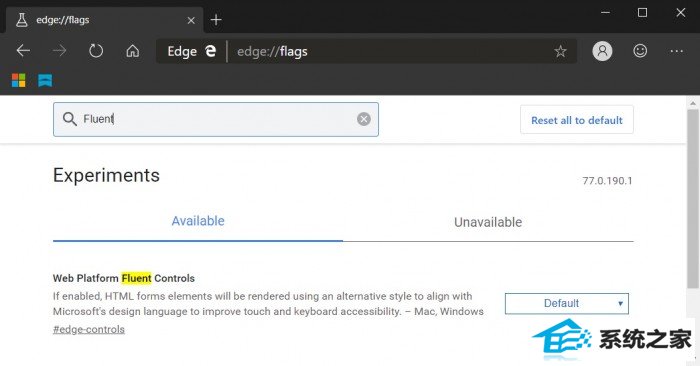Open the user profile avatar
The width and height of the screenshot is (700, 366).
[602, 51]
